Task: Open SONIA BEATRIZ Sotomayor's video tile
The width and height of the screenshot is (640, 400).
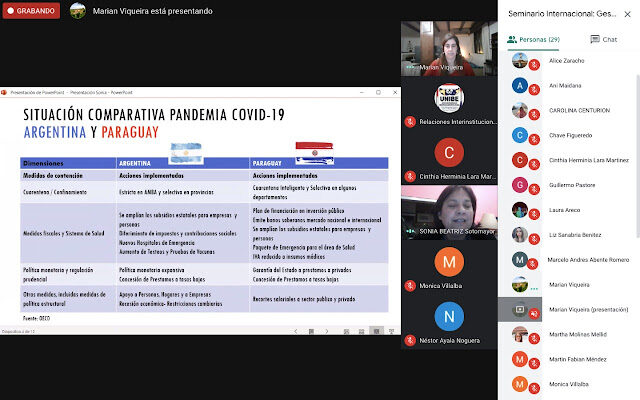Action: [x=449, y=213]
